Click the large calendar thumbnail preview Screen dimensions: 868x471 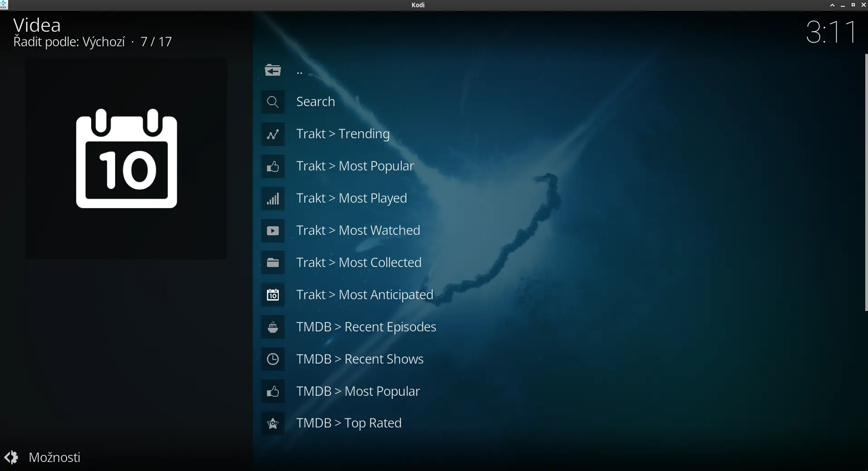[x=126, y=159]
